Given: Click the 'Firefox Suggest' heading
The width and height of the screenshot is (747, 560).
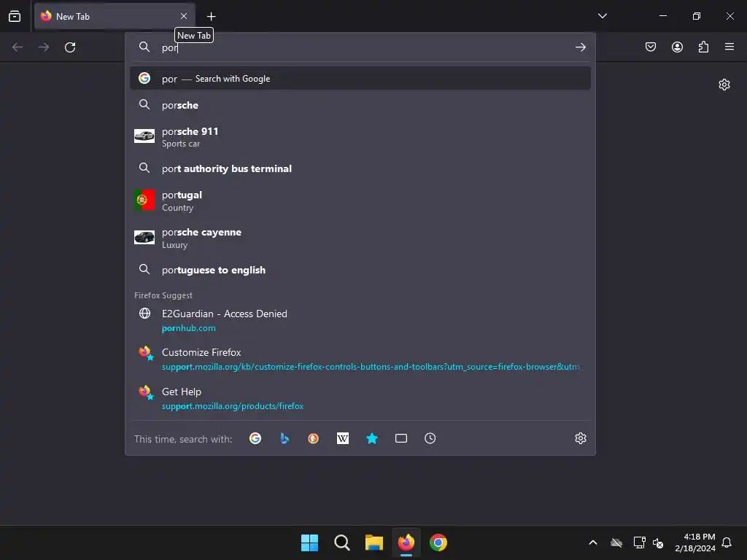Looking at the screenshot, I should (163, 295).
